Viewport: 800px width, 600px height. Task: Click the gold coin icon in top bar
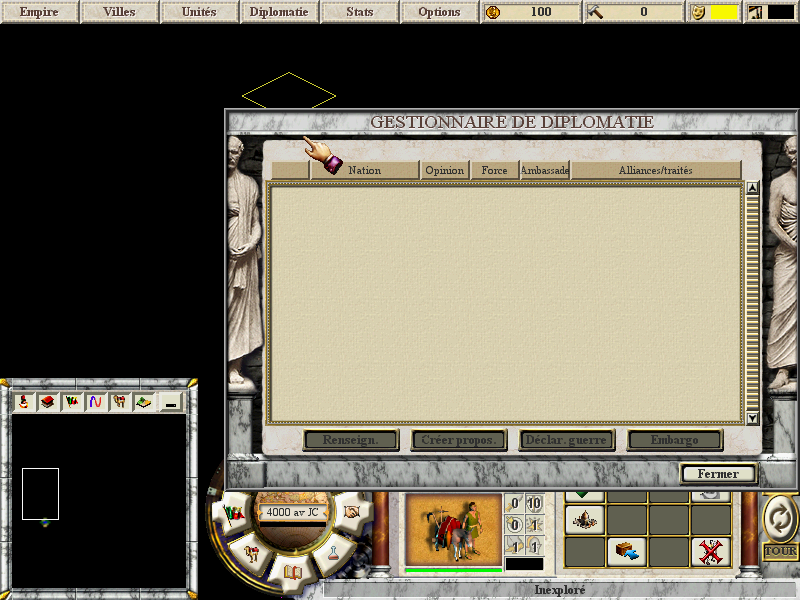(x=493, y=12)
